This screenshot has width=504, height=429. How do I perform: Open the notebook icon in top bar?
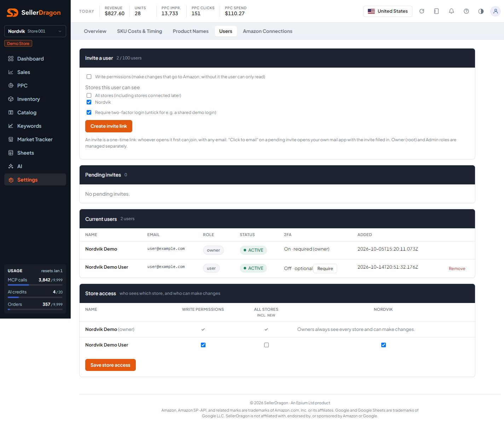436,11
